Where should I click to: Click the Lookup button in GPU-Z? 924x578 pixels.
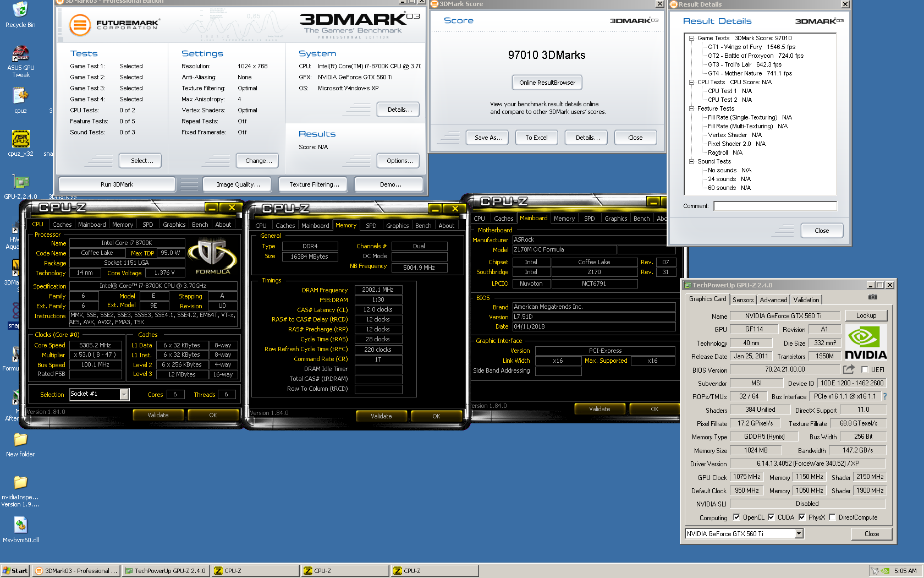pos(866,315)
